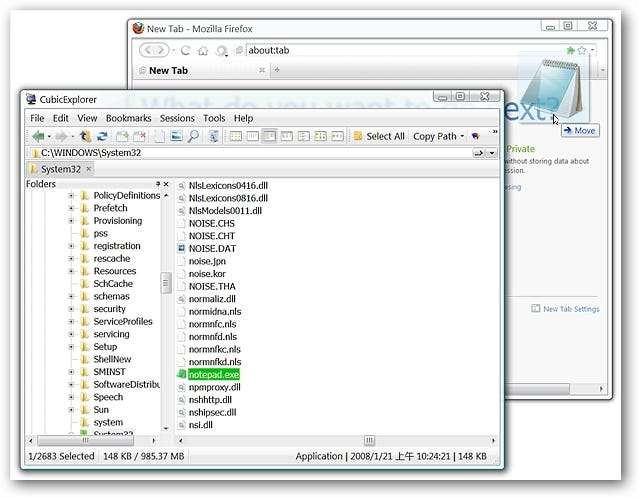Screen dimensions: 639x498
Task: Click Firefox about:tab address bar
Action: coord(403,51)
